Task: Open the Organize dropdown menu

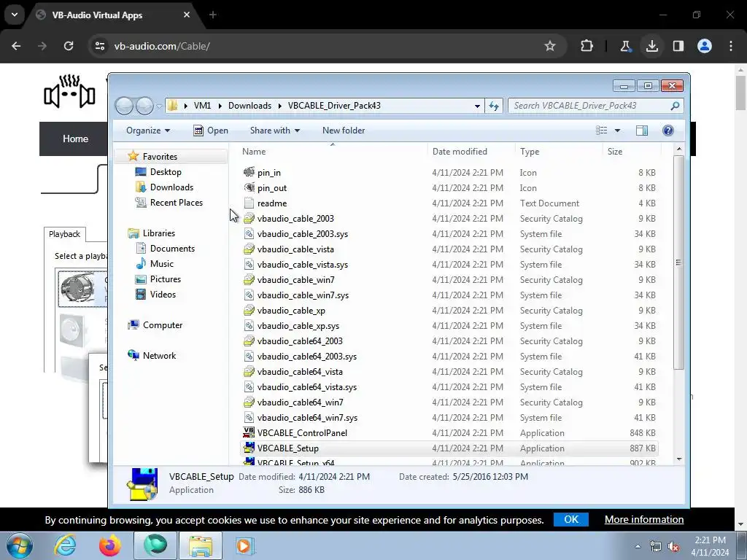Action: [x=147, y=131]
